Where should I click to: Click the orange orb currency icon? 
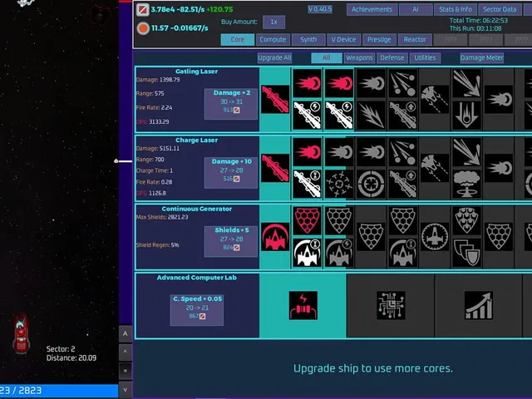(x=143, y=28)
